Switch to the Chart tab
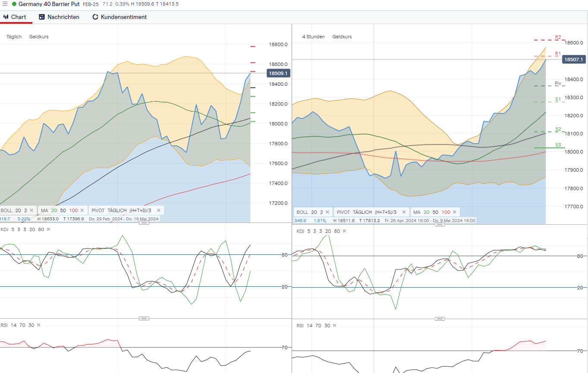The image size is (588, 373). click(x=16, y=17)
